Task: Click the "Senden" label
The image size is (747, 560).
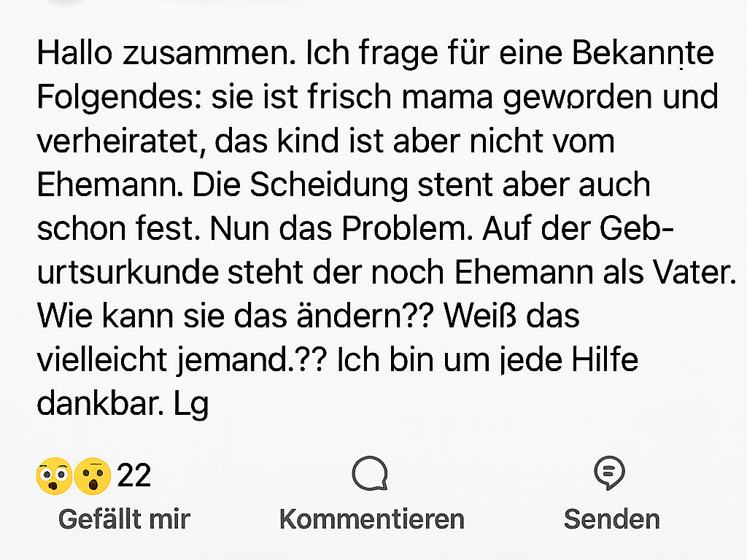Action: 611,519
